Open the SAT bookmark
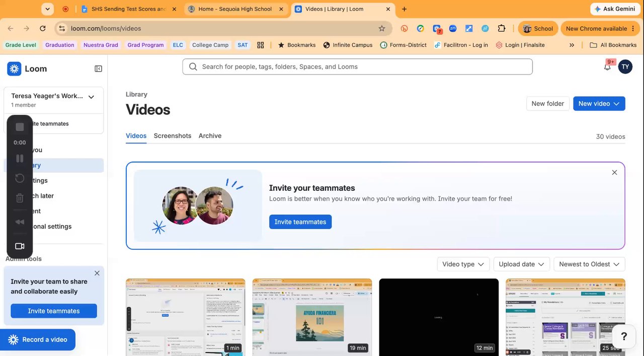This screenshot has height=356, width=644. 243,45
